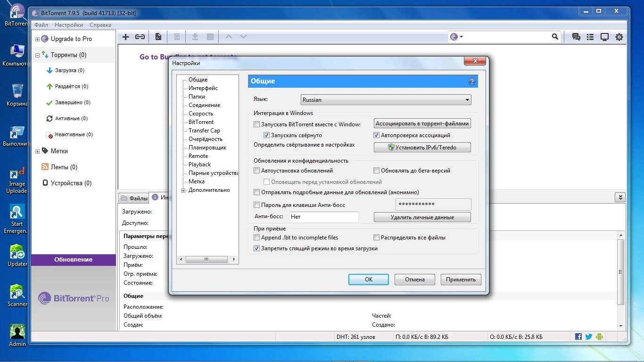Enable Запускать BitTorrent вместе с Windows checkbox
644x362 pixels.
pos(257,124)
